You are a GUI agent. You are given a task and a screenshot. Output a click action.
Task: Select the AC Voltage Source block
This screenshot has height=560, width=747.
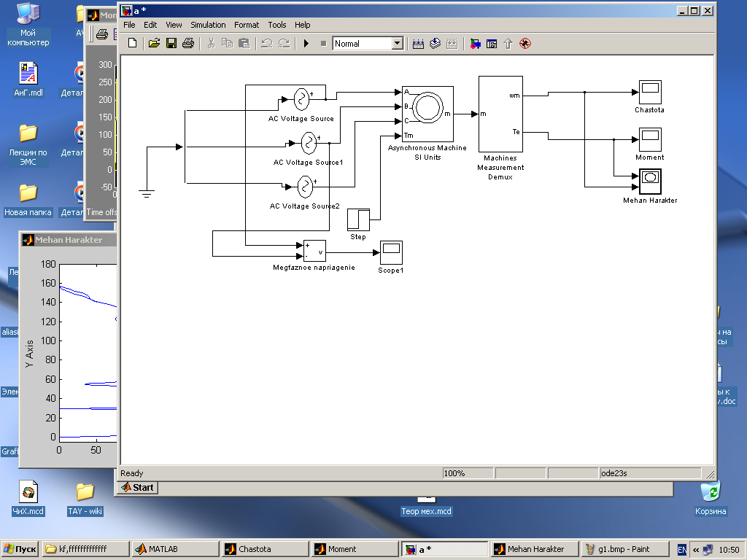(301, 99)
